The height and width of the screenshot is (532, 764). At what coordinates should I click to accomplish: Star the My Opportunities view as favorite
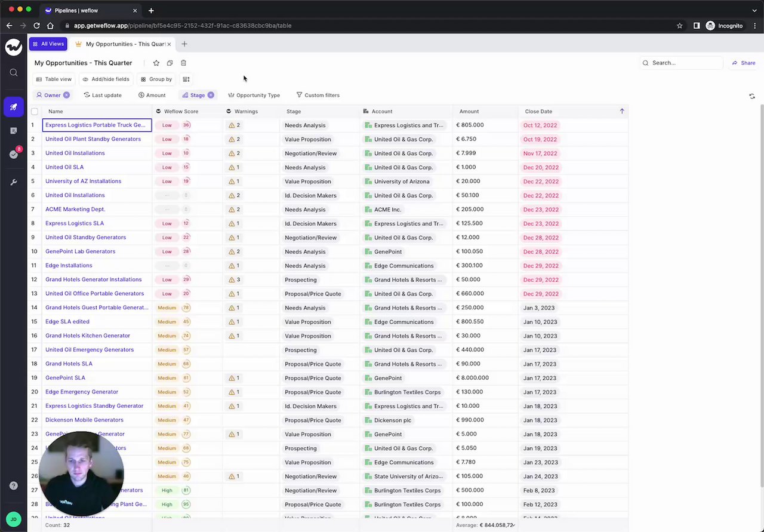(156, 63)
